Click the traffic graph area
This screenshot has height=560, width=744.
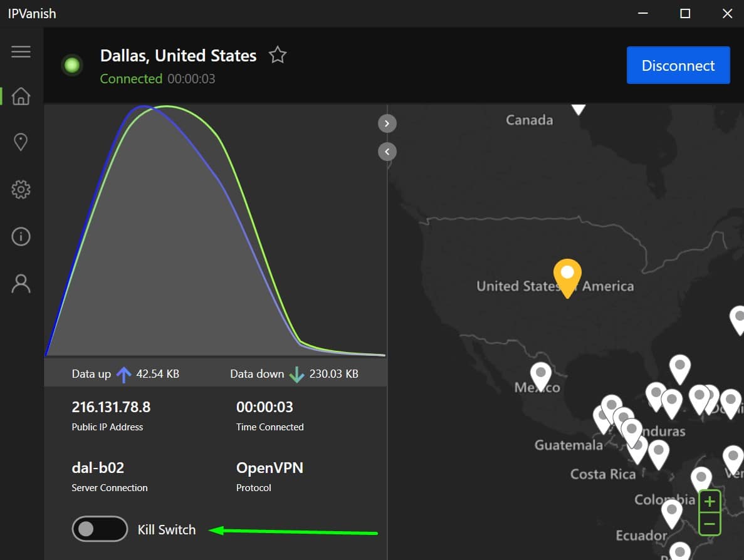click(x=216, y=231)
